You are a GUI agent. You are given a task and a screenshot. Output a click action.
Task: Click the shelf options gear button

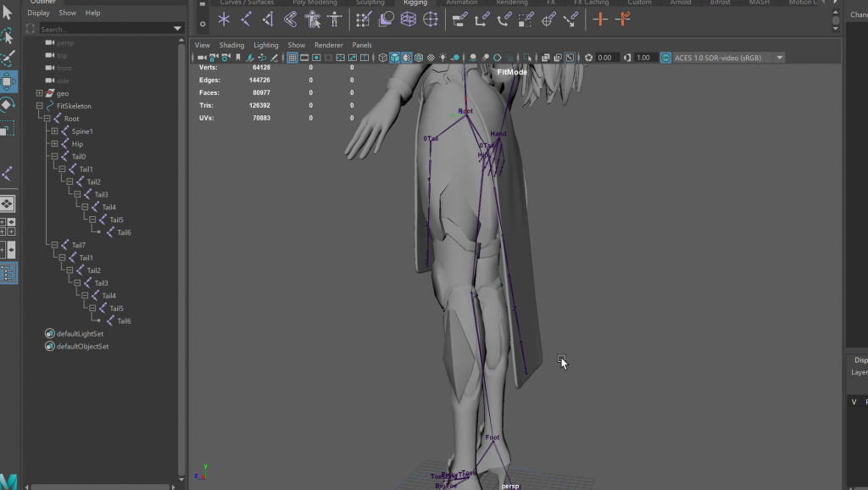point(203,24)
